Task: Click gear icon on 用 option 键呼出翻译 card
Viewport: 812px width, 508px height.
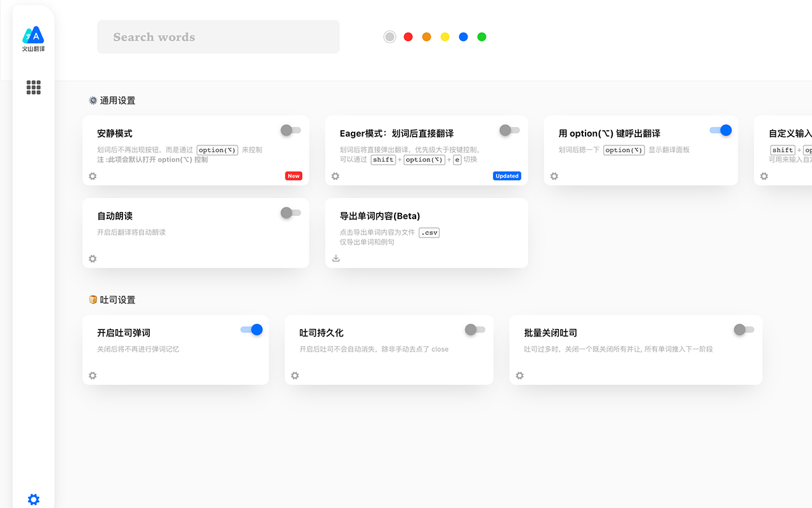Action: tap(554, 176)
